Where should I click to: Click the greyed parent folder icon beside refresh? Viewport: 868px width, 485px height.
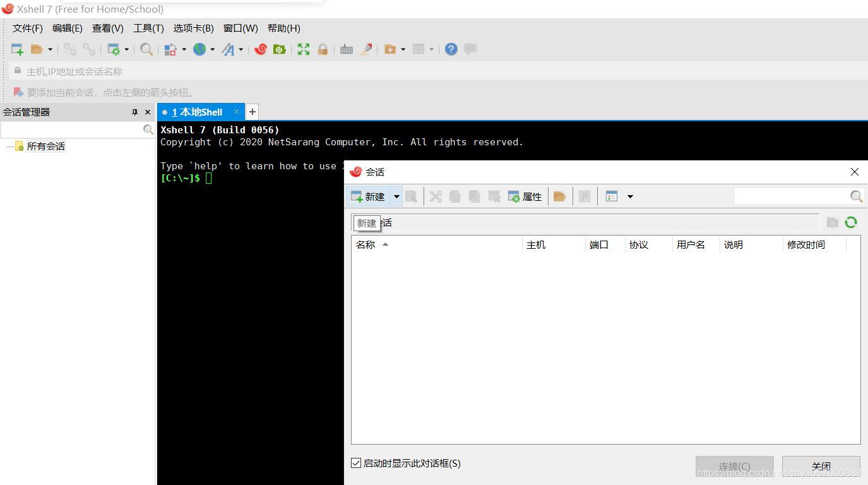coord(833,222)
